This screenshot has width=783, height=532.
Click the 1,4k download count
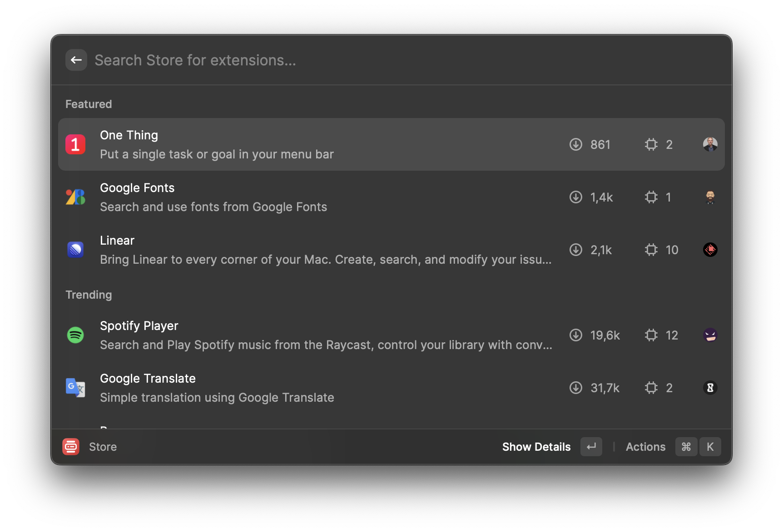(x=602, y=197)
